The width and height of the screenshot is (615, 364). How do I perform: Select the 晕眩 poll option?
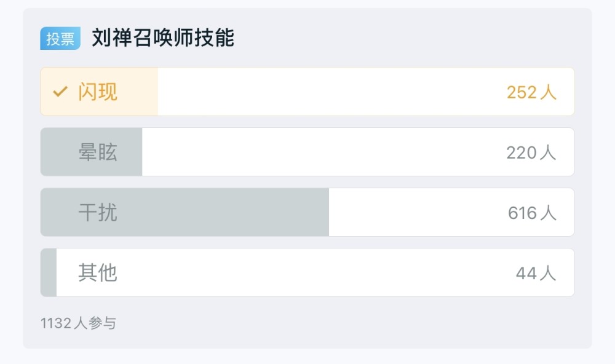click(x=307, y=152)
